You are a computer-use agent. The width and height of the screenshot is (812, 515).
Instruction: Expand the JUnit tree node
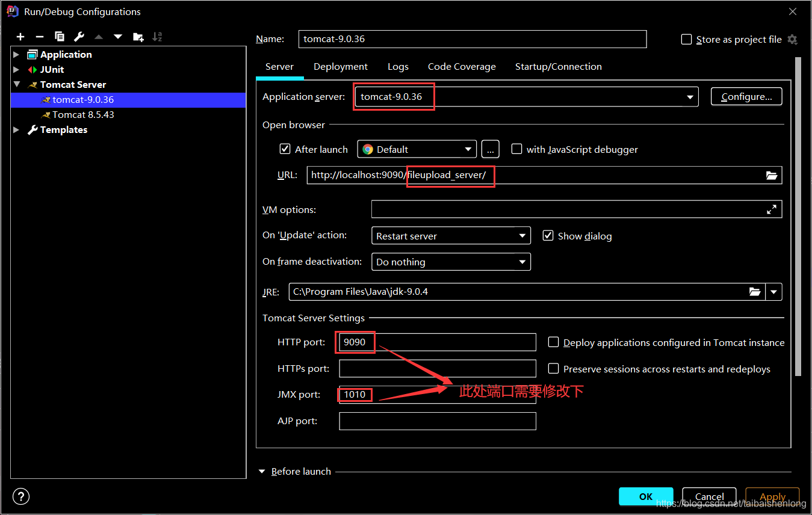coord(17,69)
